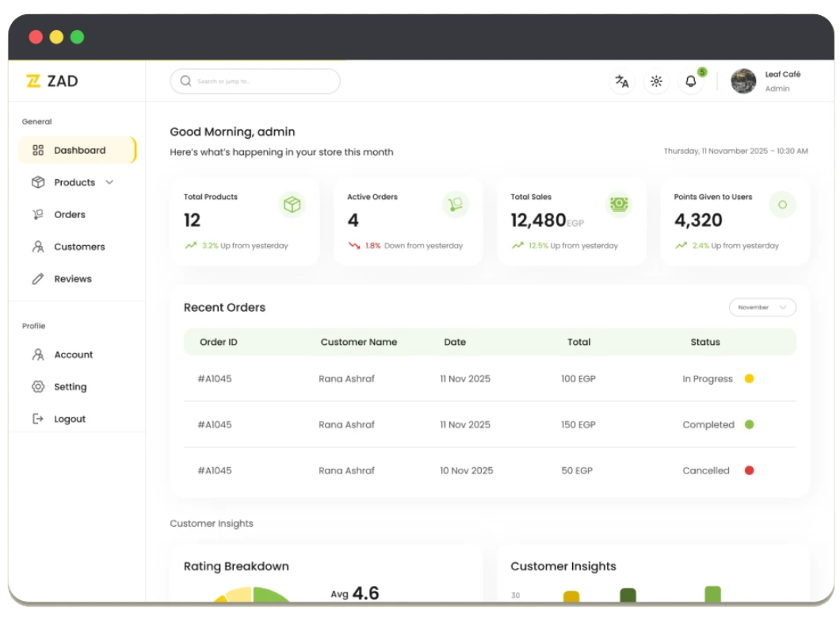The image size is (840, 617).
Task: Open Reviews from the sidebar
Action: [x=72, y=279]
